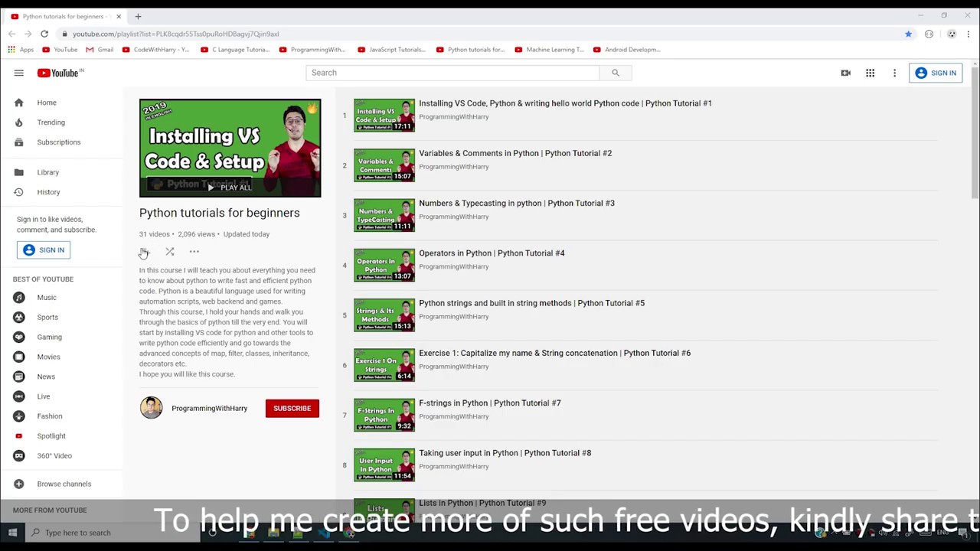Open the Machine Learning bookmark

click(x=549, y=50)
